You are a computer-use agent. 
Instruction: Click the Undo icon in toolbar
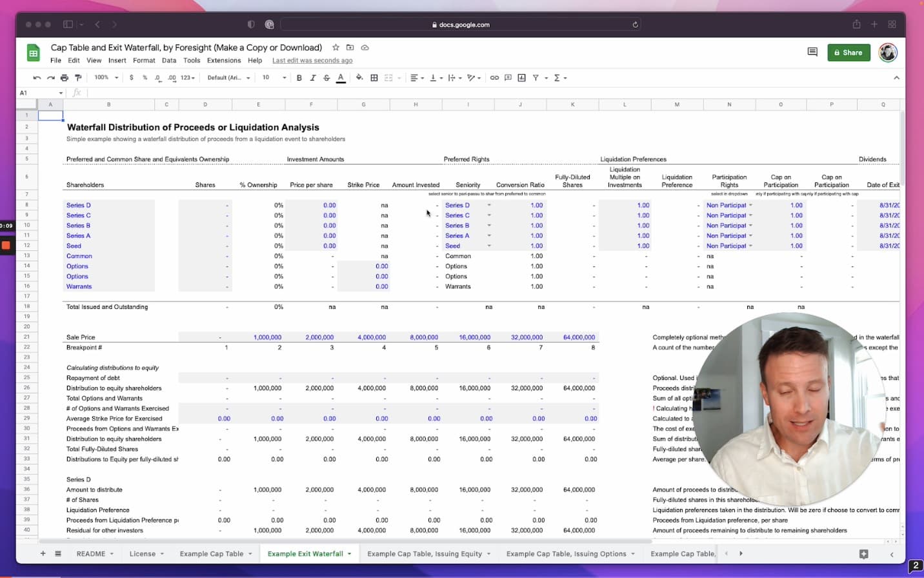pyautogui.click(x=37, y=77)
